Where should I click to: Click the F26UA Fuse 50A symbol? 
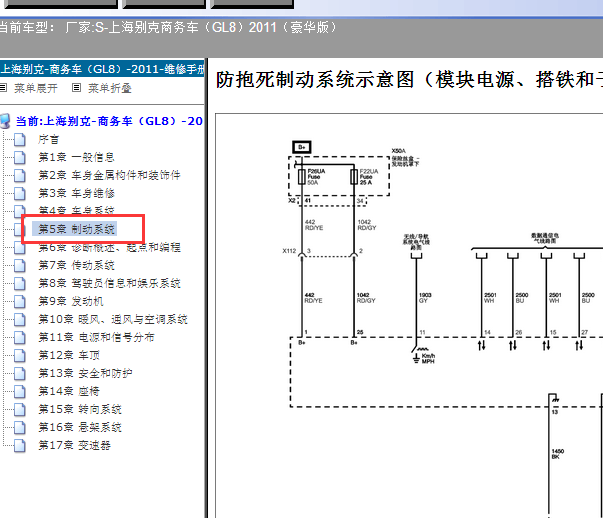302,177
